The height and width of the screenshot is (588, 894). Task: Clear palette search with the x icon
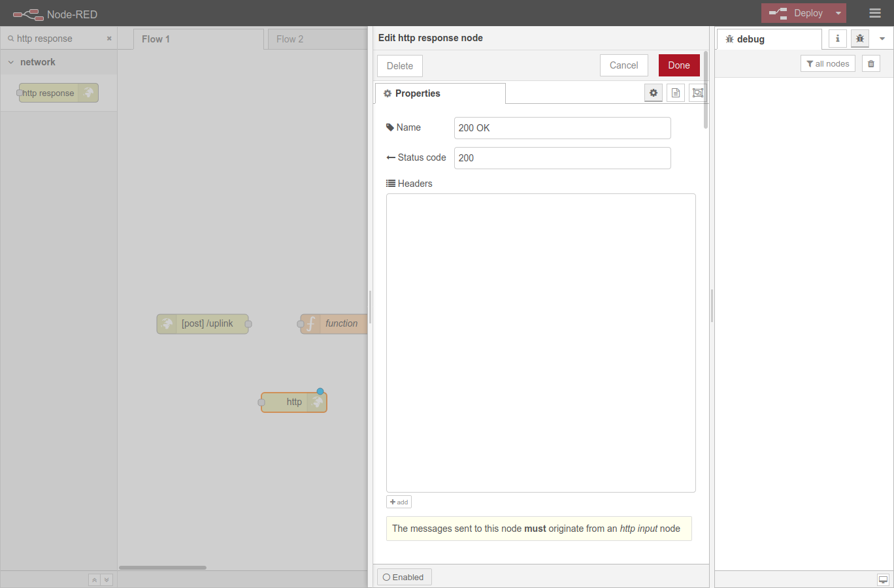pos(108,39)
